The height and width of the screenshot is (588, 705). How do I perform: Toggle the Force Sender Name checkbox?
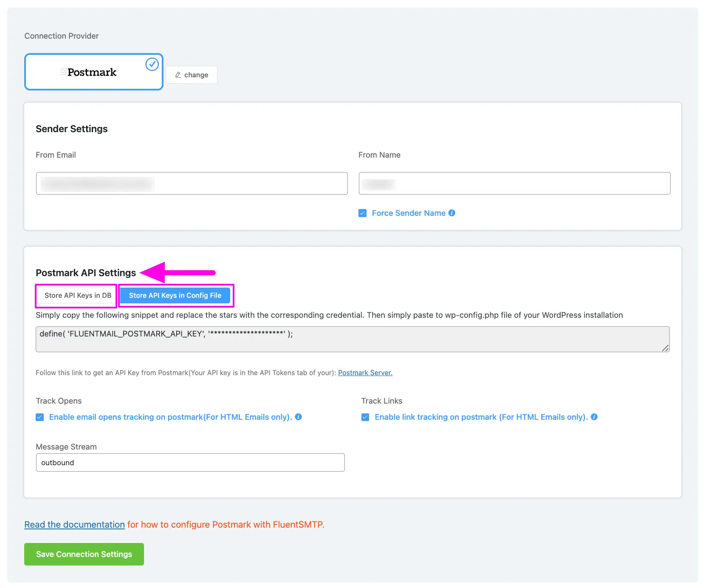click(362, 213)
